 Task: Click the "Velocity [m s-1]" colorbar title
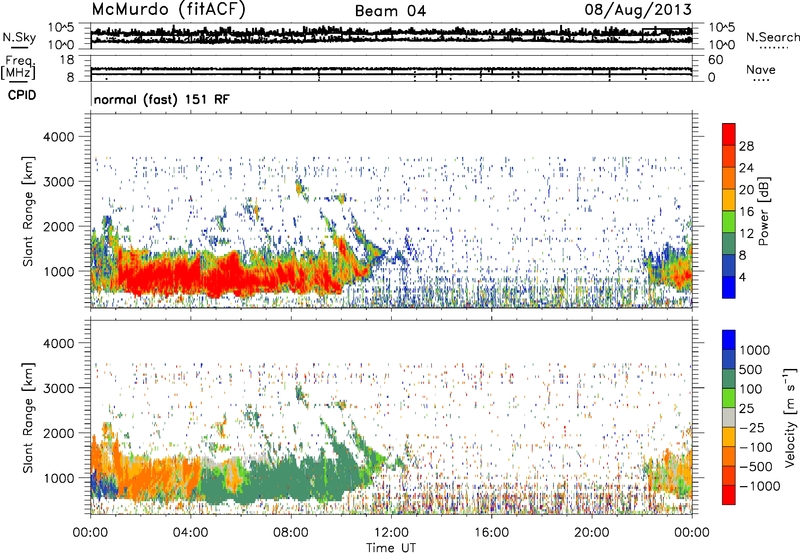pyautogui.click(x=790, y=417)
